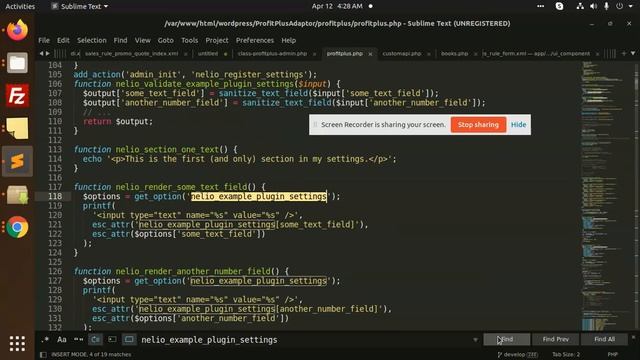The width and height of the screenshot is (640, 360).
Task: Close the find panel
Action: [x=633, y=338]
